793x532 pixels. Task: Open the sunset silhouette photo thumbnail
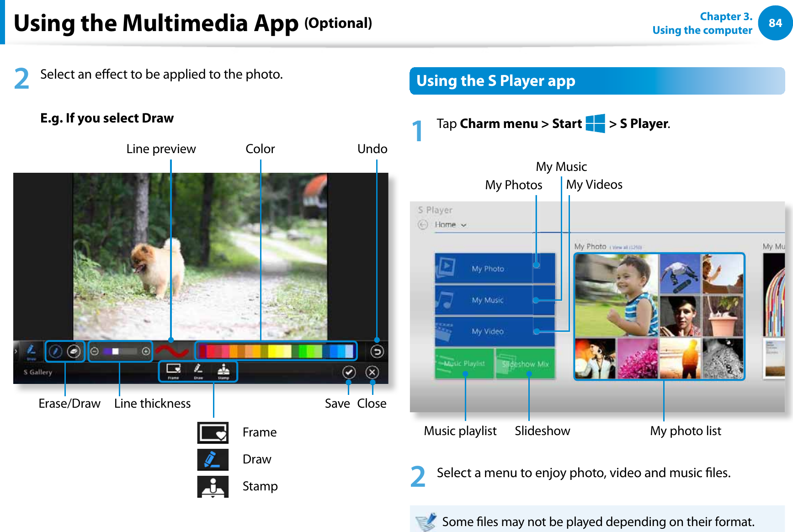coord(680,358)
